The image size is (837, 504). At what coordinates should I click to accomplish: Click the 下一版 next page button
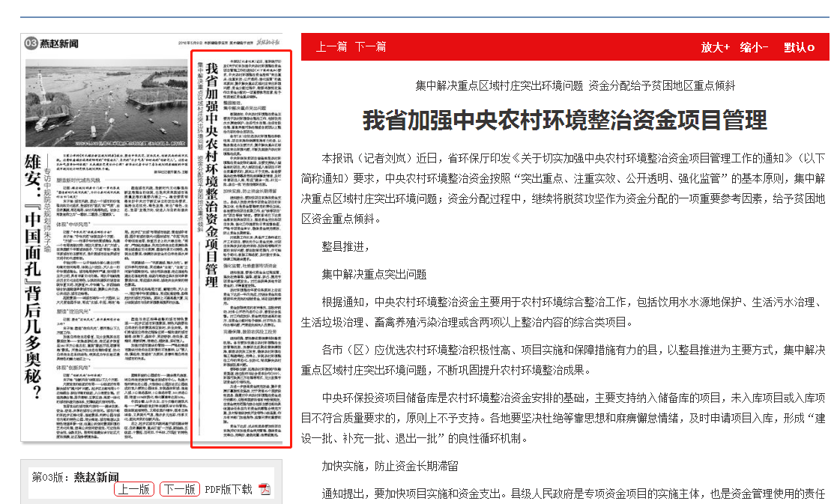(x=180, y=489)
